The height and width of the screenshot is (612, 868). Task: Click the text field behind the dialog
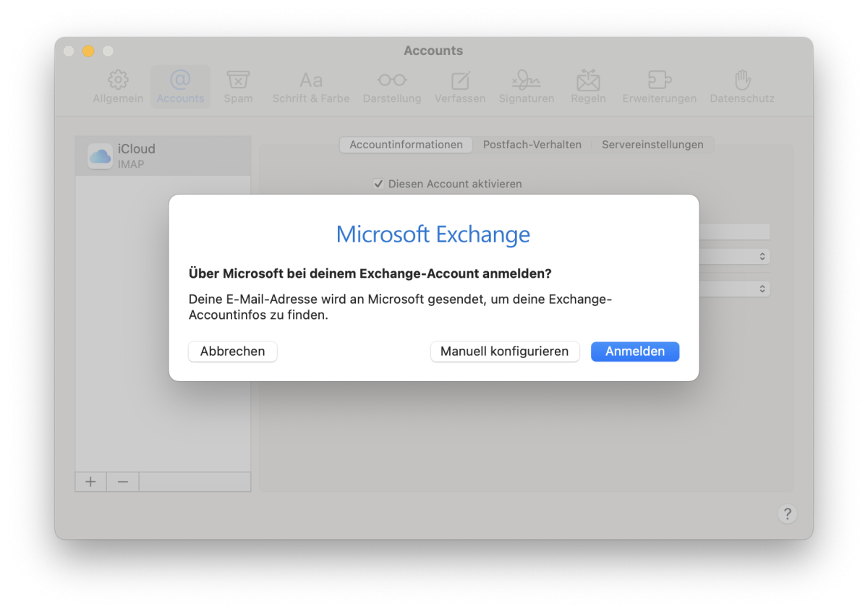point(734,231)
